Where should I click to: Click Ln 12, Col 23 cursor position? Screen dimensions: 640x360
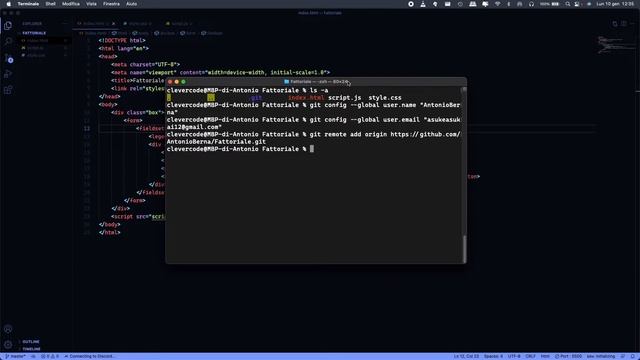tap(466, 356)
